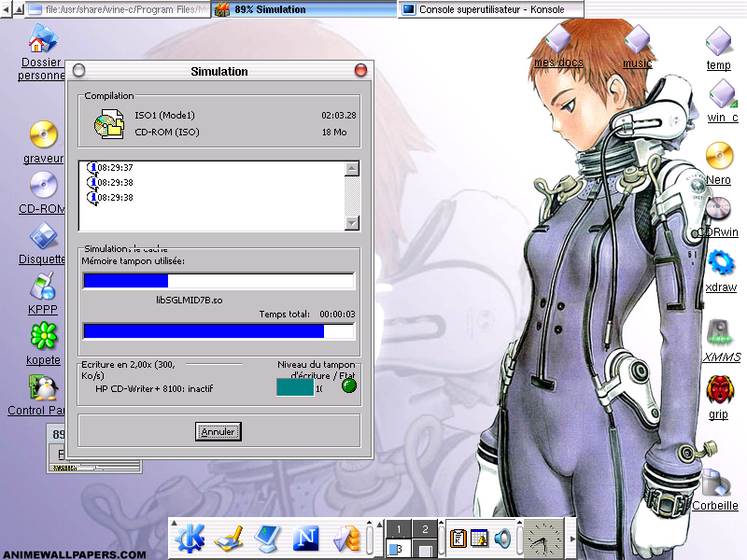Image resolution: width=747 pixels, height=560 pixels.
Task: Launch KPPP dialer from desktop
Action: 43,287
